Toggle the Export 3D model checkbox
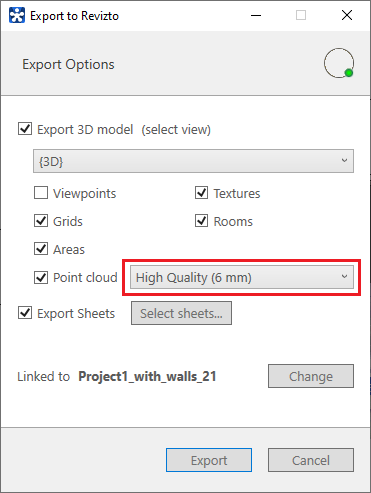 pos(25,129)
